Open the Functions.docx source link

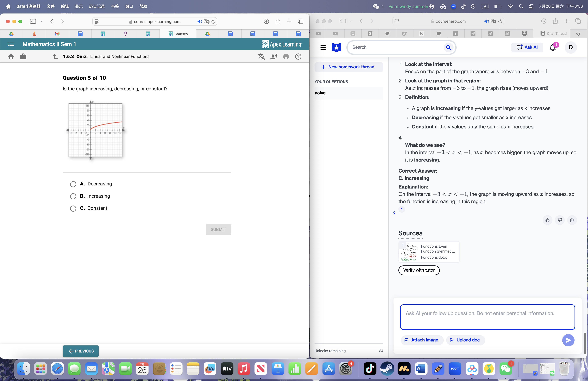[434, 257]
